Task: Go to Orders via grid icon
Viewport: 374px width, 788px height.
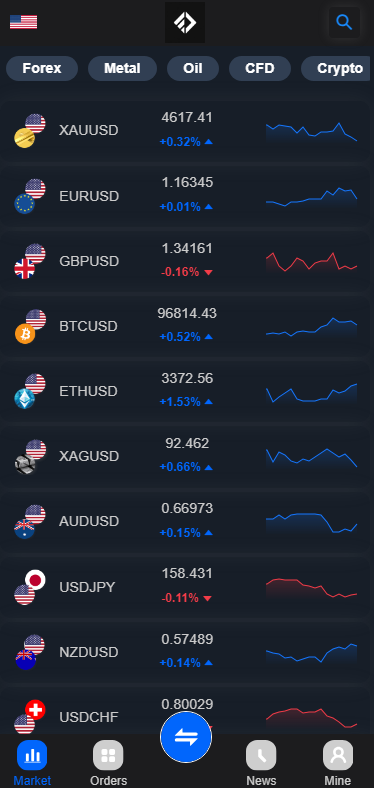Action: [108, 755]
